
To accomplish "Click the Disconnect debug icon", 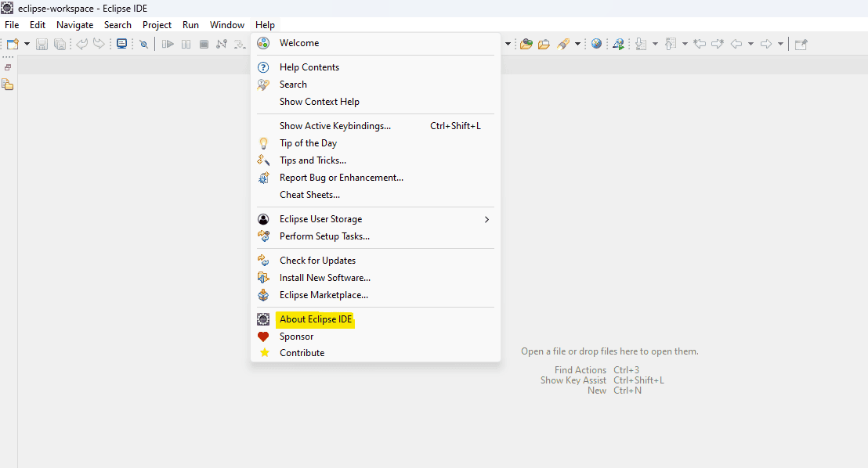I will 222,45.
